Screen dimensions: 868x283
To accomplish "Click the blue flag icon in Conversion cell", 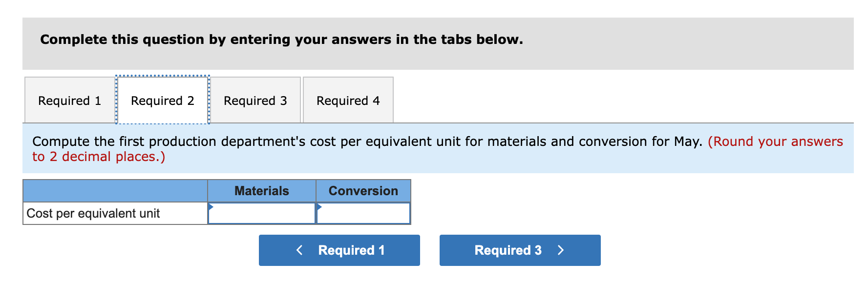I will 319,207.
